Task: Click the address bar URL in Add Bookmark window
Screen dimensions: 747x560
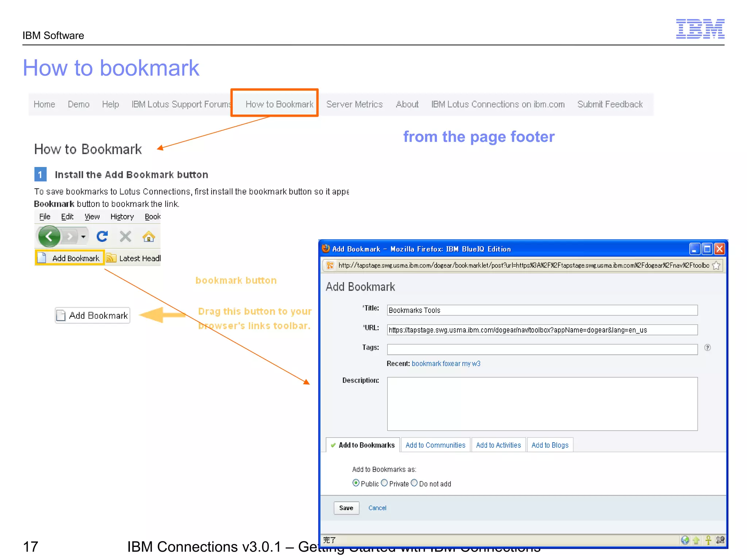Action: tap(523, 265)
